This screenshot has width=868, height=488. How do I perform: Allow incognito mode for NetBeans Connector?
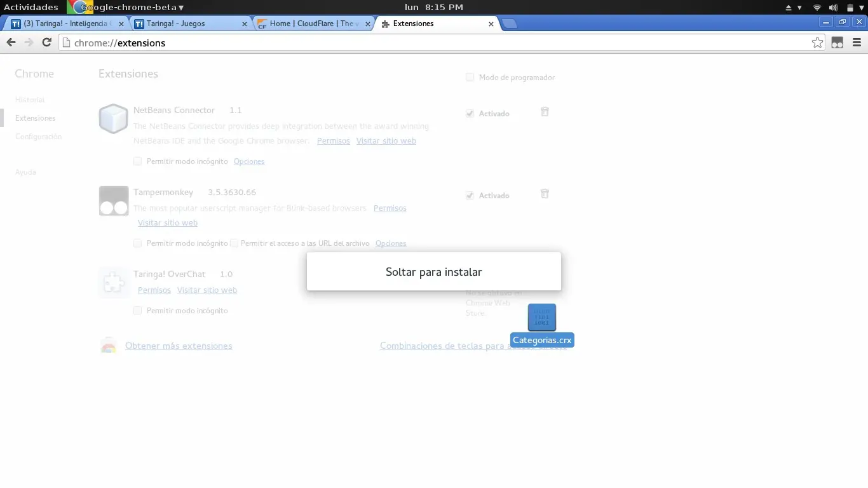137,161
